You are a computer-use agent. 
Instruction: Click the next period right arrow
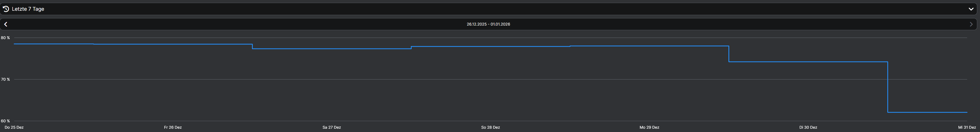click(971, 24)
